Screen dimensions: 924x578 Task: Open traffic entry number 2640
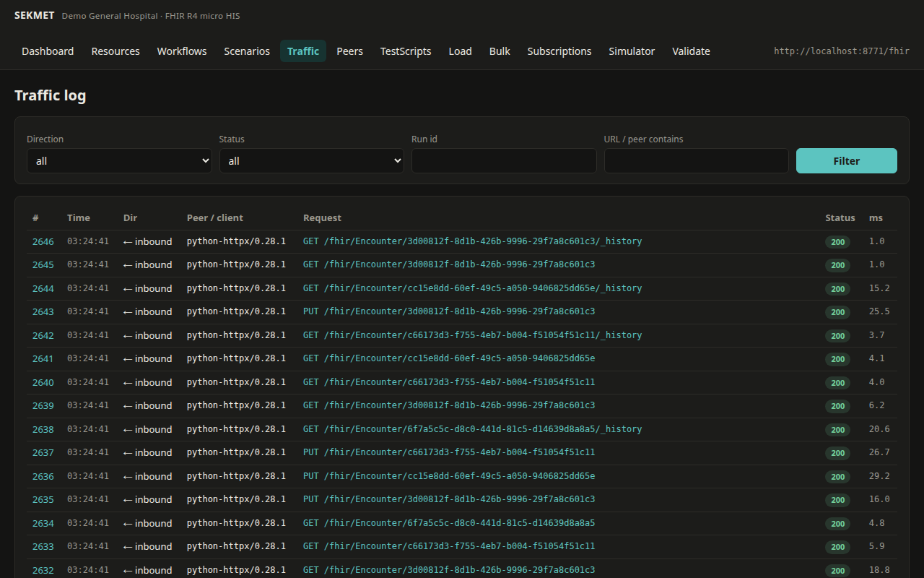(43, 382)
